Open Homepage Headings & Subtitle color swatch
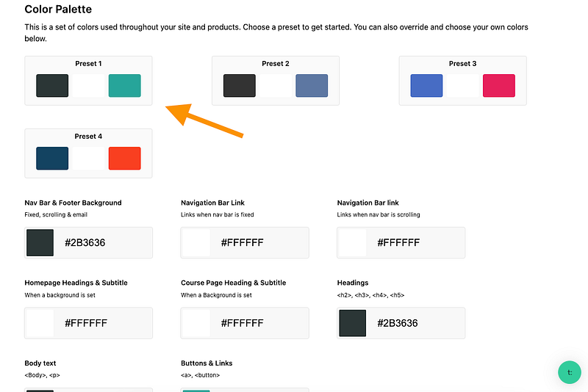The image size is (588, 392). (x=40, y=323)
